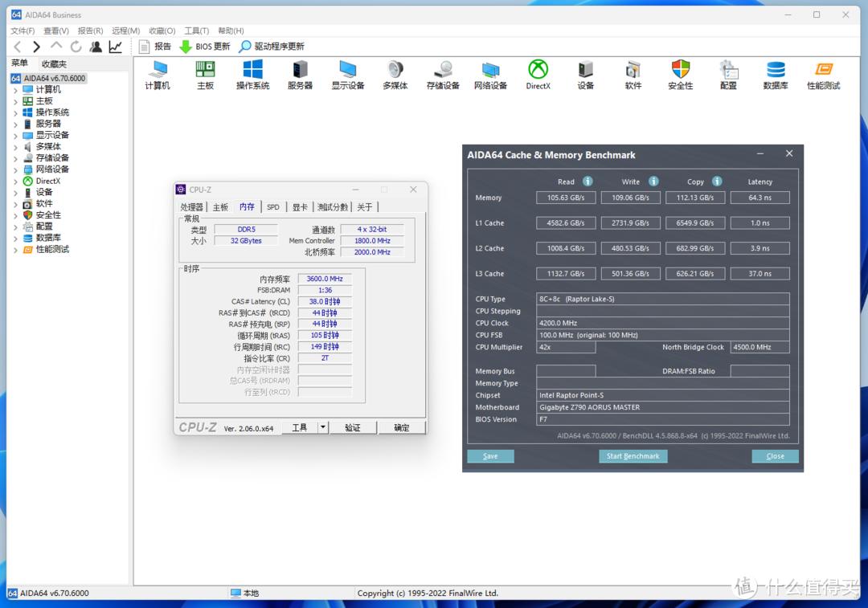The width and height of the screenshot is (868, 608).
Task: Click the line chart icon near the navigation arrows
Action: pos(115,46)
